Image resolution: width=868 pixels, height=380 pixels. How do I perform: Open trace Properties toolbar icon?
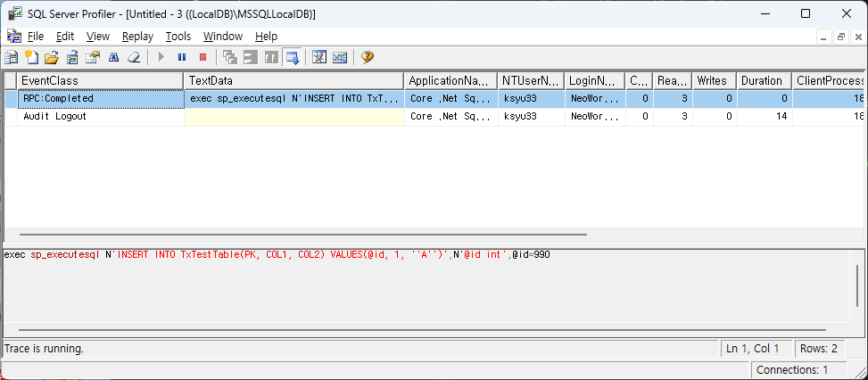click(93, 57)
